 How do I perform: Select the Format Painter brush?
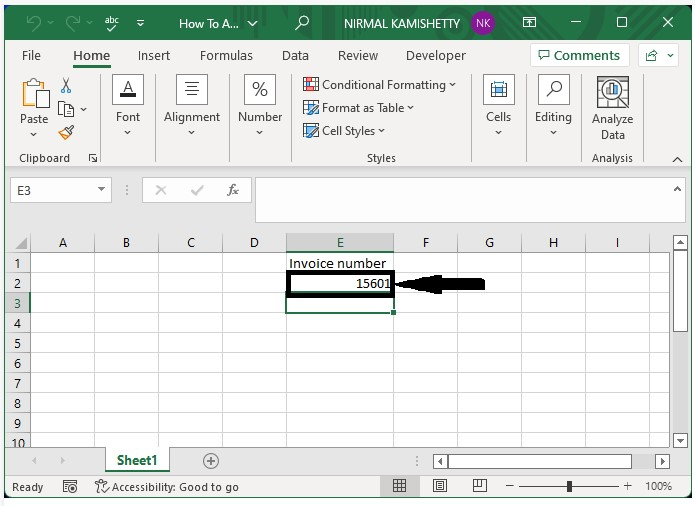66,132
